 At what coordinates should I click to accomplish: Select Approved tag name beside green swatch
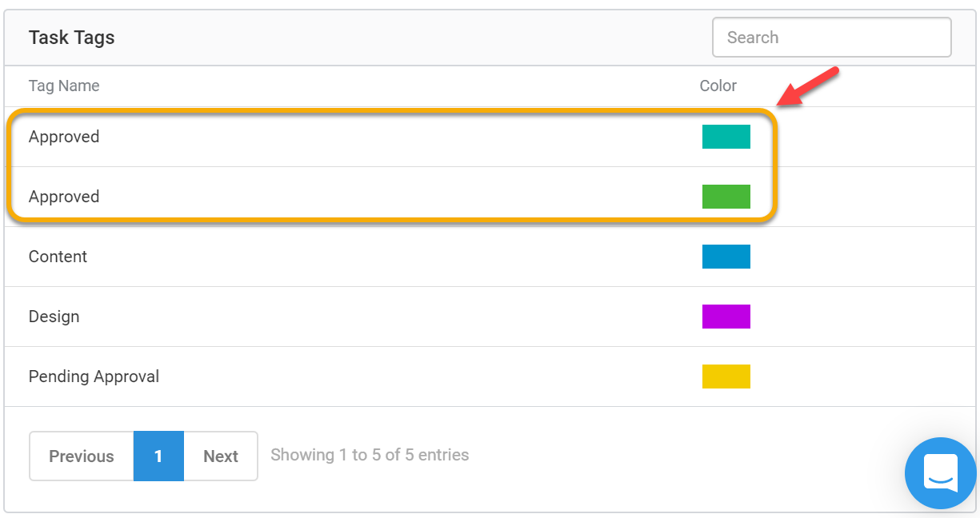(64, 197)
